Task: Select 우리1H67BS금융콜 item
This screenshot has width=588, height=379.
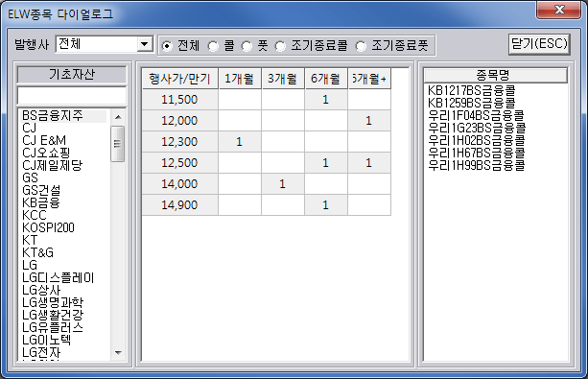Action: pos(477,153)
